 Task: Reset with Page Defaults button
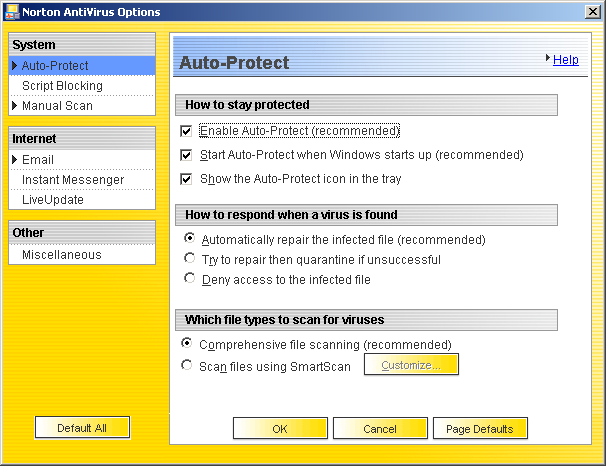pyautogui.click(x=480, y=429)
